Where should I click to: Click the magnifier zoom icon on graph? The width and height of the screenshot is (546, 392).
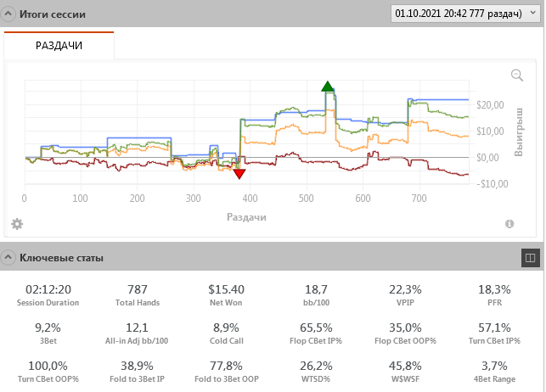coord(516,76)
